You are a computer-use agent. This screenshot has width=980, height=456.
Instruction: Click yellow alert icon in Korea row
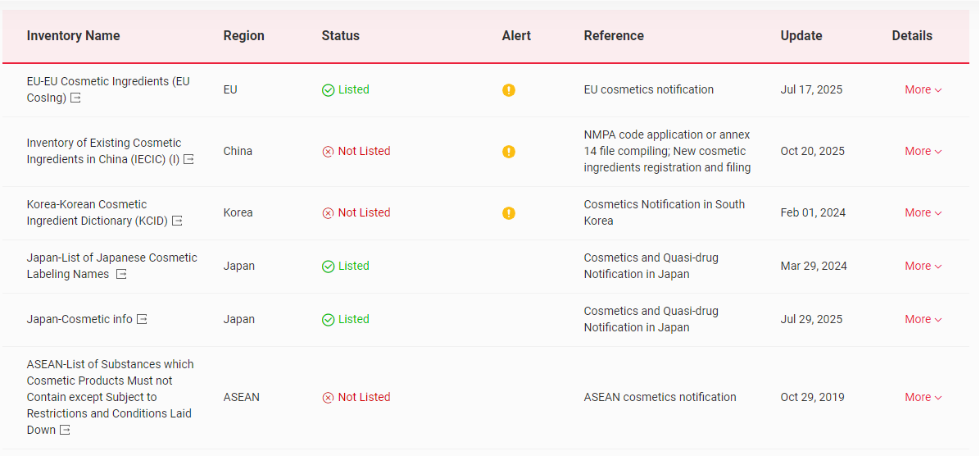(x=509, y=213)
